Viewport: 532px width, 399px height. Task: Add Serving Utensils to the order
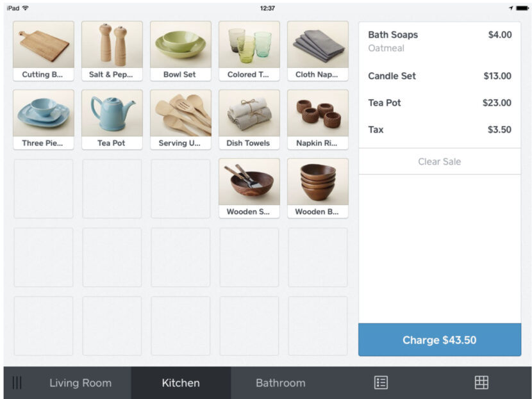coord(181,118)
